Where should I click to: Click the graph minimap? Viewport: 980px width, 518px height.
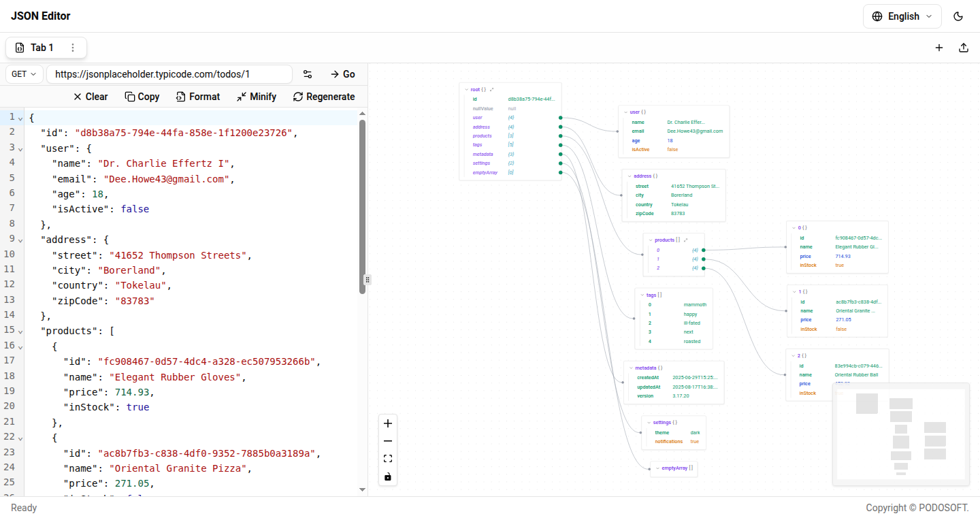click(x=901, y=435)
